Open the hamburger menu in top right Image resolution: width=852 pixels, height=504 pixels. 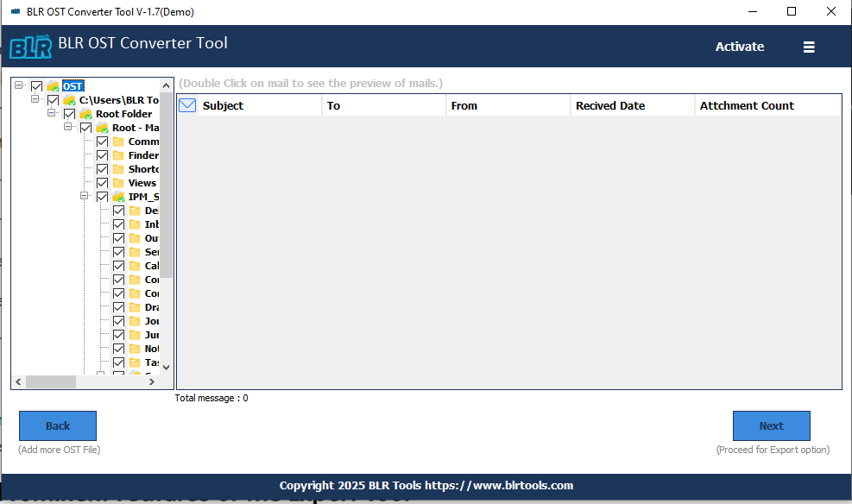click(x=809, y=47)
